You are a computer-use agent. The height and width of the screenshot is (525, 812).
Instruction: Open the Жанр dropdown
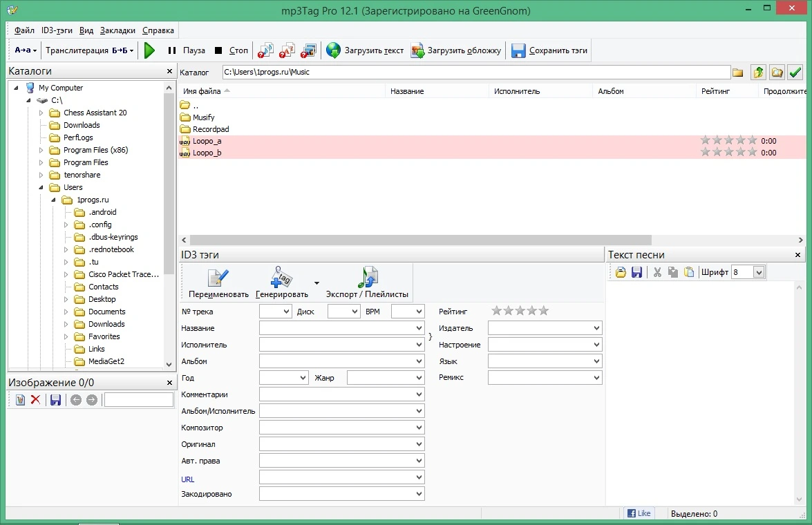(x=419, y=378)
